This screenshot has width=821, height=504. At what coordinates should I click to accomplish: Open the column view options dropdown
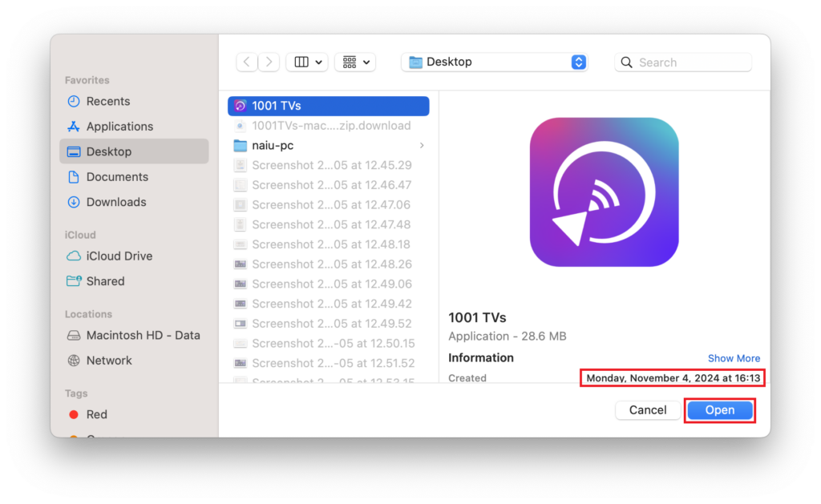click(306, 62)
